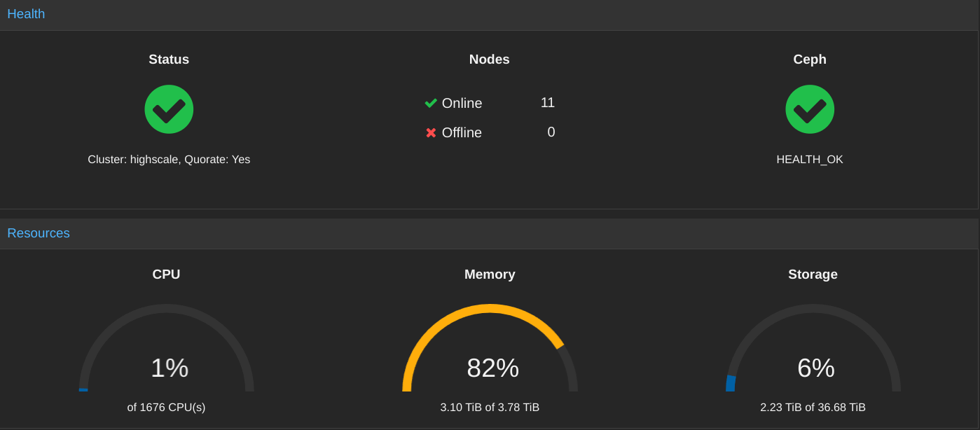The height and width of the screenshot is (430, 980).
Task: Click the Online node count of 11
Action: point(548,103)
